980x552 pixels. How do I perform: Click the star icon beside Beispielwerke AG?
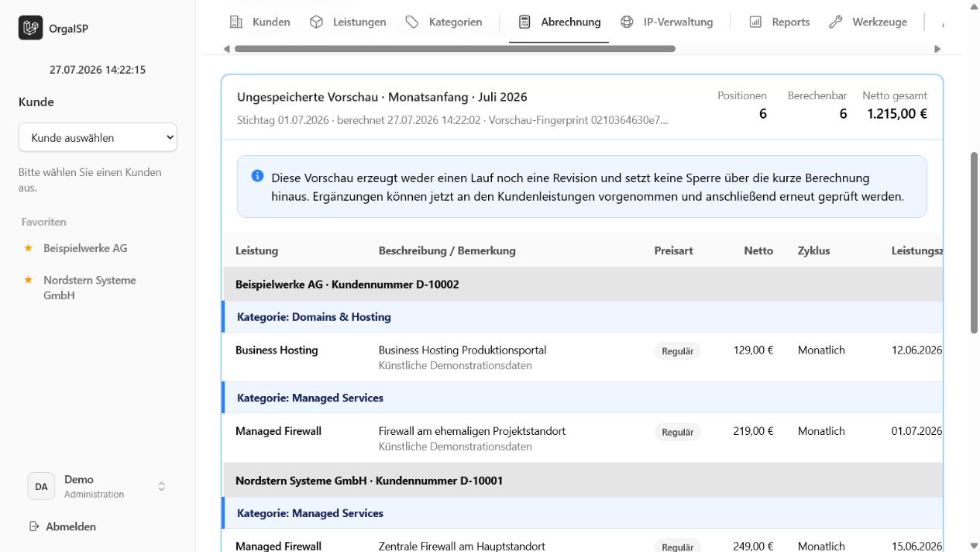[x=29, y=248]
